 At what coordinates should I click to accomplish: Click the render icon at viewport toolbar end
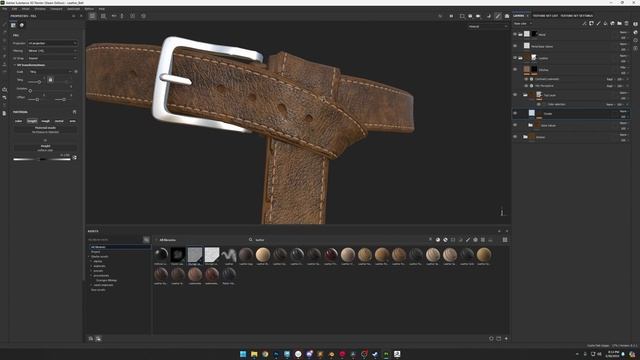pyautogui.click(x=507, y=16)
